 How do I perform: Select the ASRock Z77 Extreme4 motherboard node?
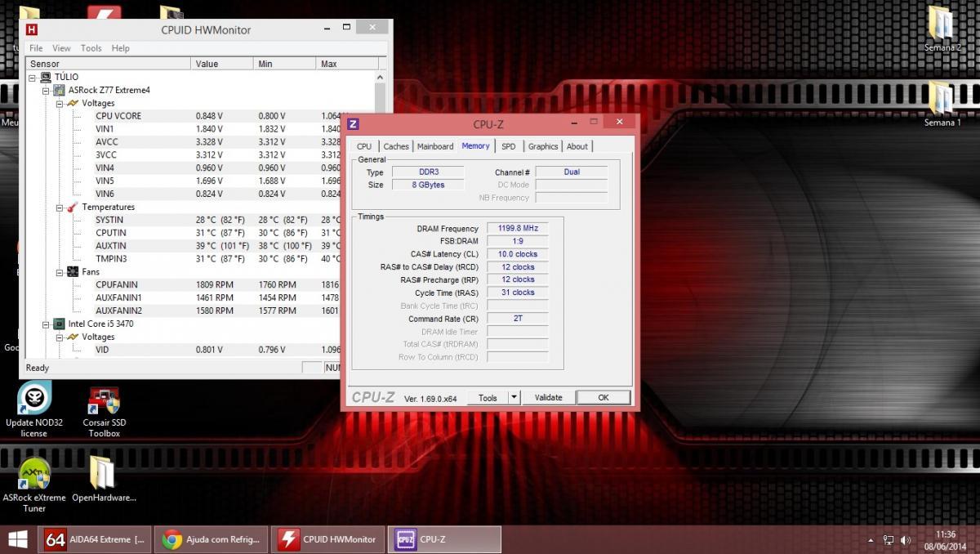(x=109, y=90)
